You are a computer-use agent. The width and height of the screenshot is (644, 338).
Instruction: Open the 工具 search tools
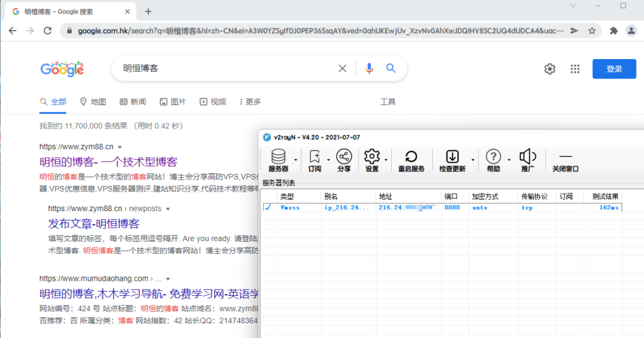(387, 102)
